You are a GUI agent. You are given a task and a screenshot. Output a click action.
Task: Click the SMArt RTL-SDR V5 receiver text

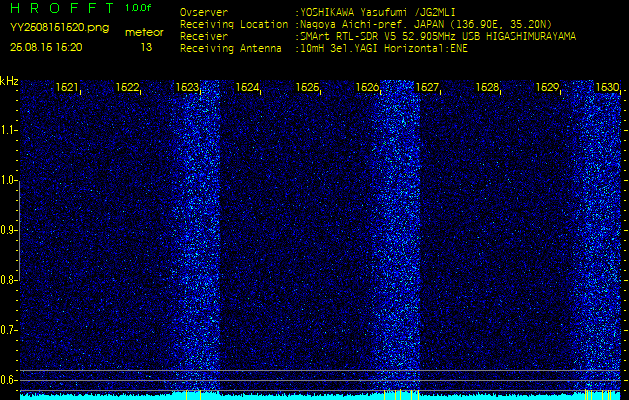pos(436,37)
